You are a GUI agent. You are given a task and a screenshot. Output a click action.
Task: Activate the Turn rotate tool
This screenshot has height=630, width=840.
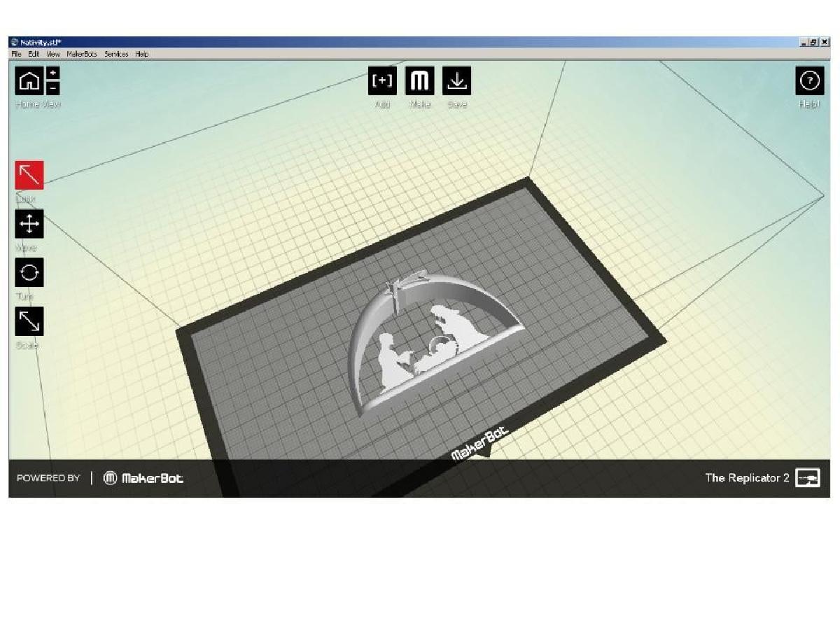pyautogui.click(x=29, y=272)
